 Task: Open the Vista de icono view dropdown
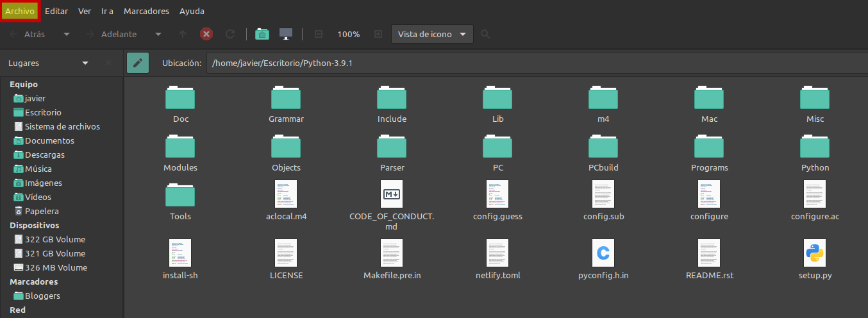(x=432, y=34)
